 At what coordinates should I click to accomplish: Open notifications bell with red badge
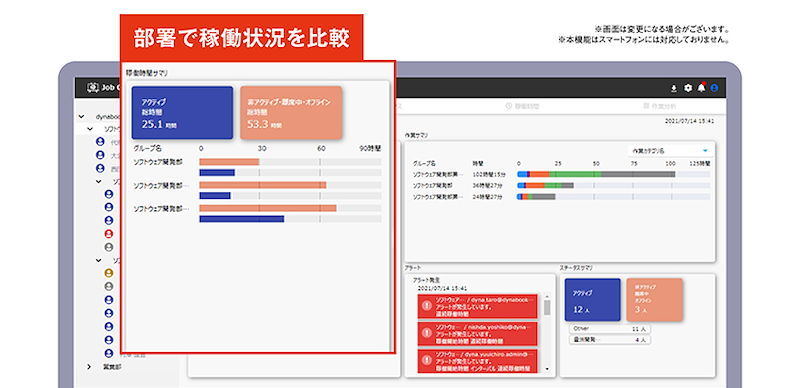pyautogui.click(x=702, y=88)
